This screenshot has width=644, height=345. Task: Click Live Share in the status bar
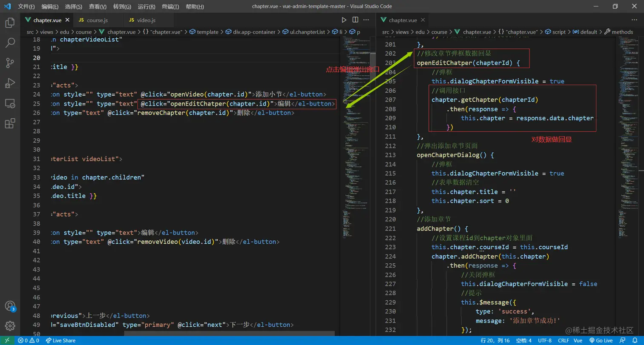click(x=60, y=340)
